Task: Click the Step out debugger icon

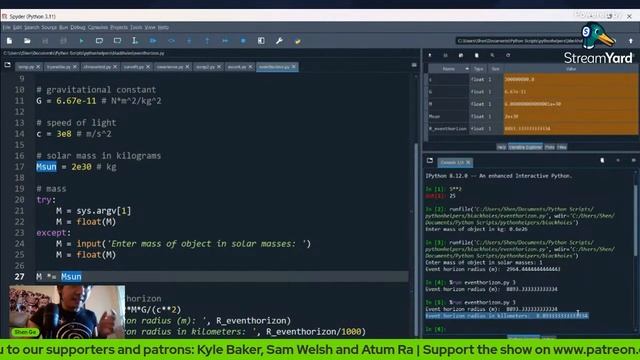Action: pos(207,41)
